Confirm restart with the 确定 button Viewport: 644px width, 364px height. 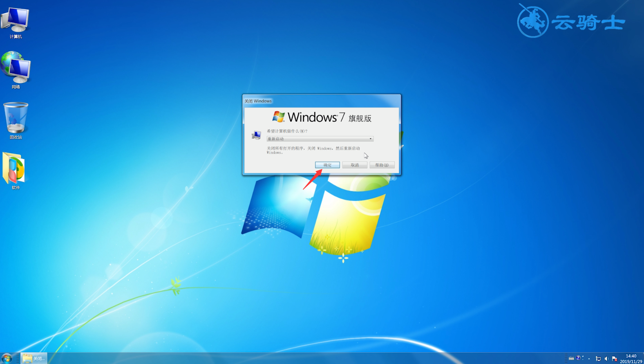click(x=327, y=165)
